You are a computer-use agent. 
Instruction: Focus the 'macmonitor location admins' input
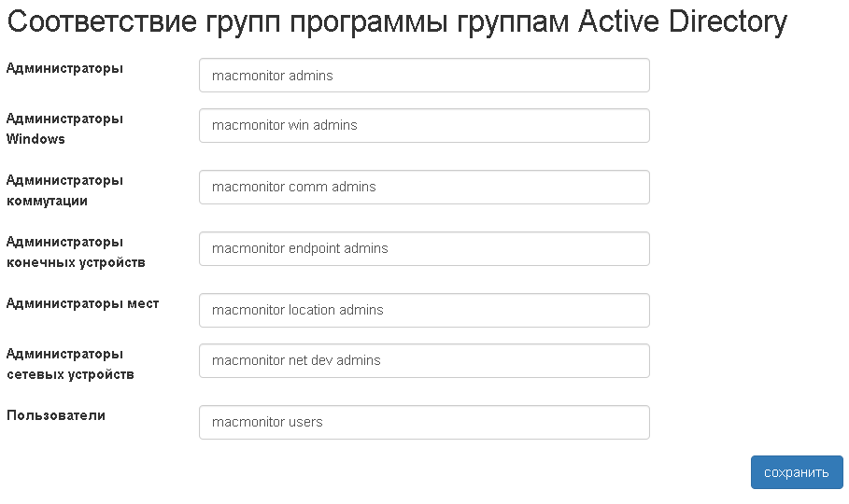(x=424, y=310)
